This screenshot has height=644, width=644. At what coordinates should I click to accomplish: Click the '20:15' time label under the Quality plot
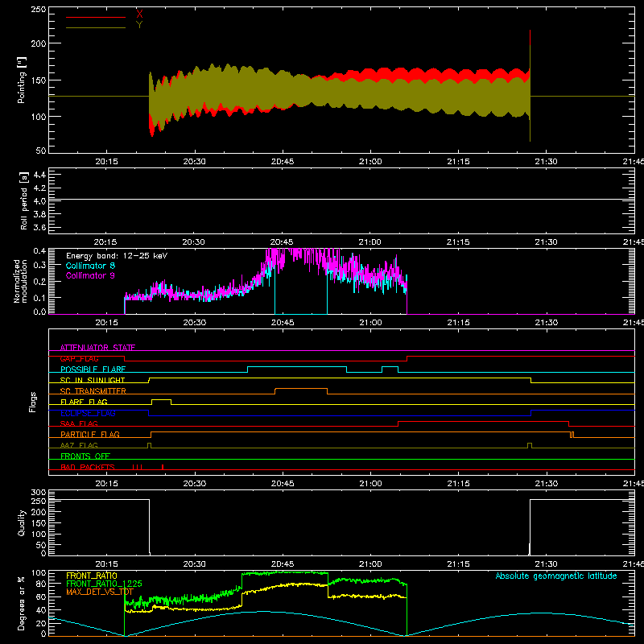(x=106, y=564)
